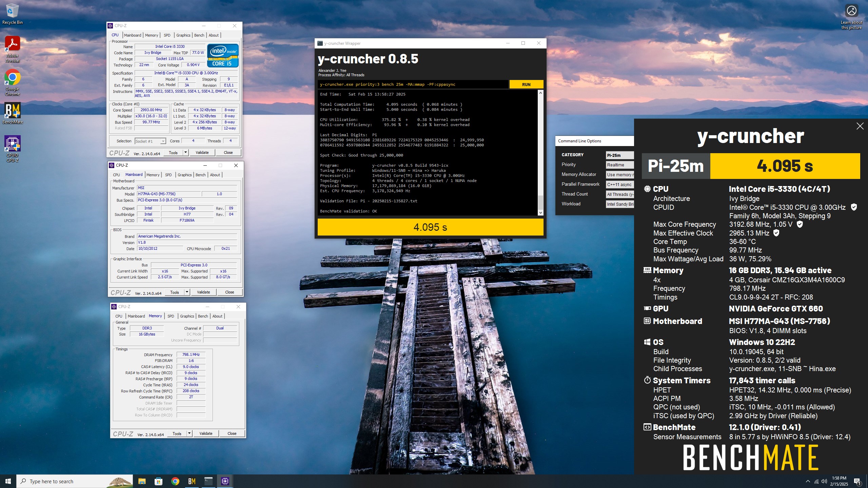Image resolution: width=868 pixels, height=488 pixels.
Task: Click the 1:58 PM taskbar clock
Action: click(839, 481)
